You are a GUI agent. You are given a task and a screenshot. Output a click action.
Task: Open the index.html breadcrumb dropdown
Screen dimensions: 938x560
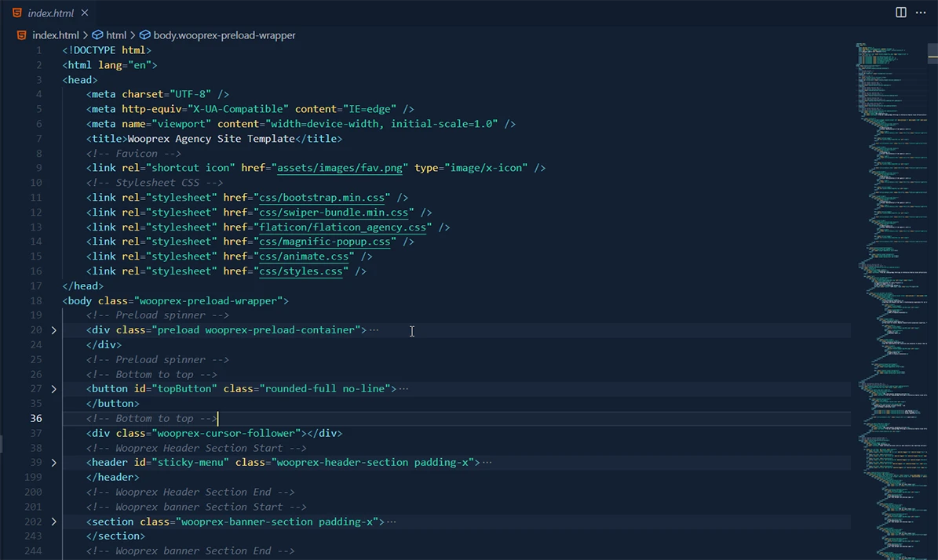(56, 35)
